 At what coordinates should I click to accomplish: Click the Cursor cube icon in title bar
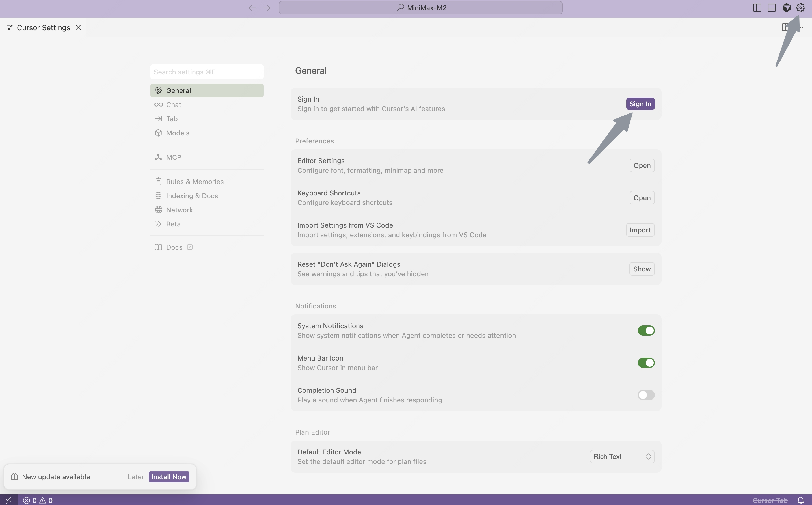[x=786, y=8]
